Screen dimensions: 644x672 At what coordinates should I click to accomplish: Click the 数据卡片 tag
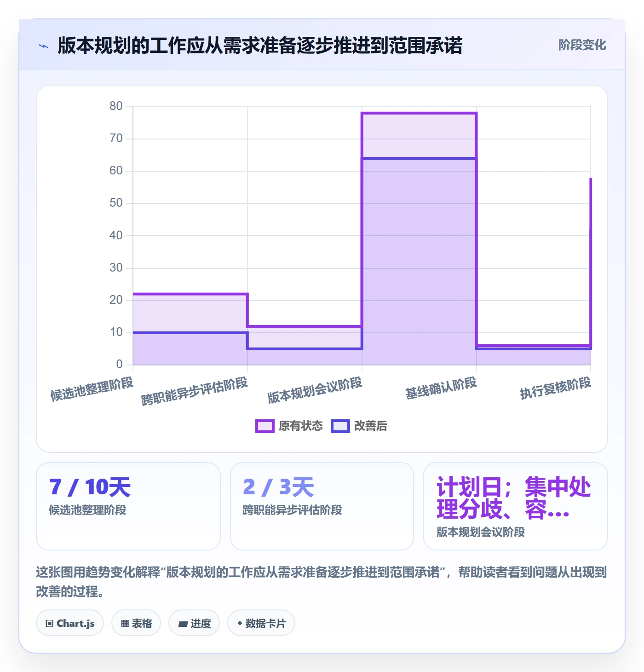pyautogui.click(x=261, y=623)
